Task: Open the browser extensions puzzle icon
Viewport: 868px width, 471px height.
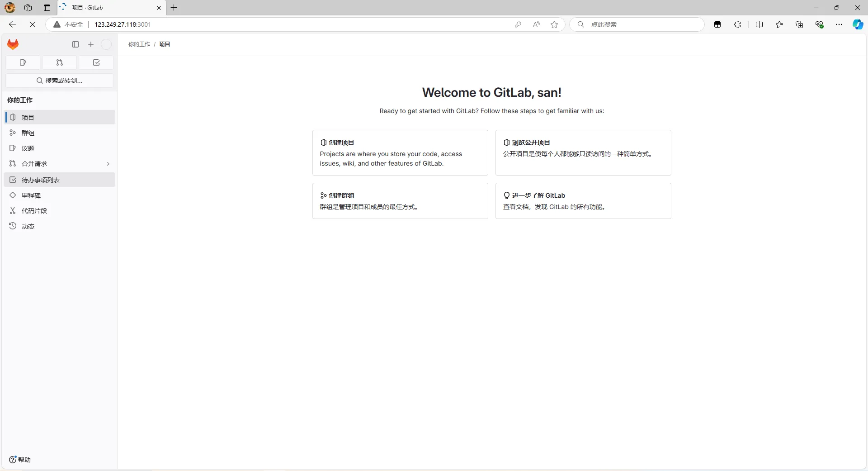Action: coord(738,24)
